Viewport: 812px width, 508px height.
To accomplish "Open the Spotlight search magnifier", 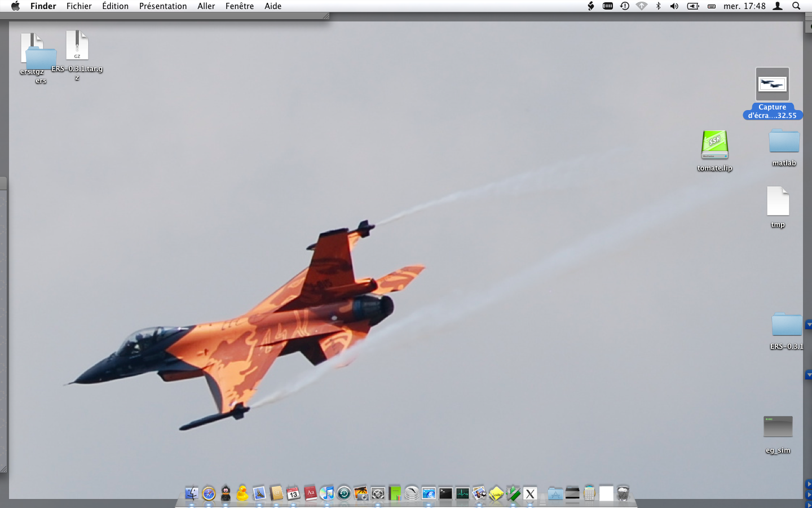I will coord(796,6).
